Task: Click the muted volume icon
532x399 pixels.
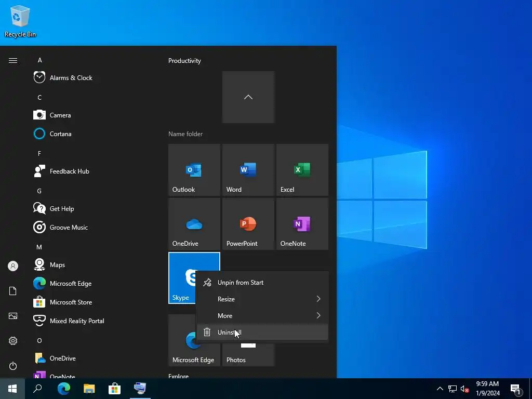Action: click(465, 389)
